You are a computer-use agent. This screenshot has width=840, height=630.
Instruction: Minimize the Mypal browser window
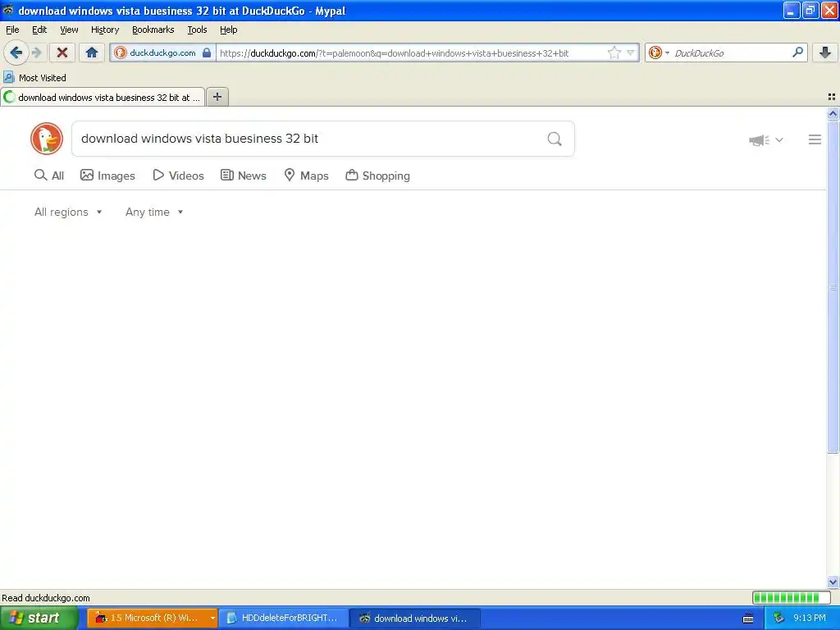coord(792,10)
